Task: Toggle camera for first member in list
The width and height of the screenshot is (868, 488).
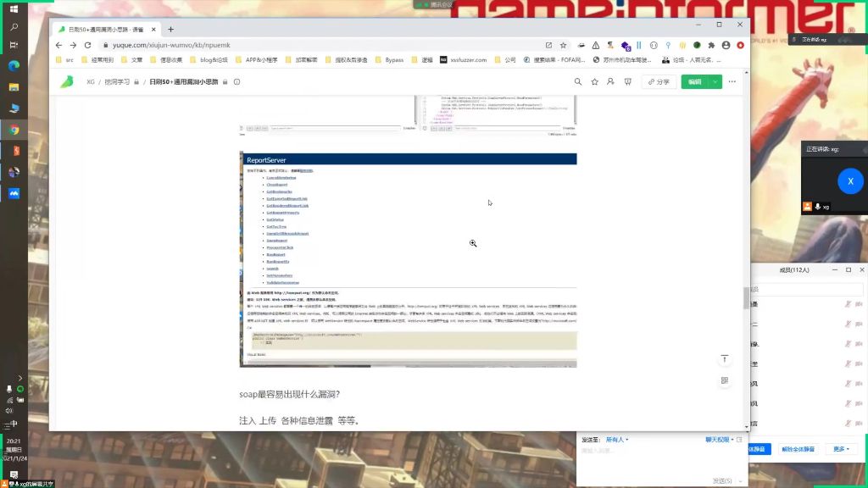Action: [x=860, y=304]
